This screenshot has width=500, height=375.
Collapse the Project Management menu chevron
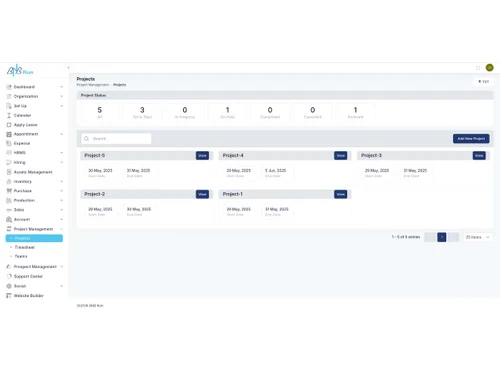[61, 229]
